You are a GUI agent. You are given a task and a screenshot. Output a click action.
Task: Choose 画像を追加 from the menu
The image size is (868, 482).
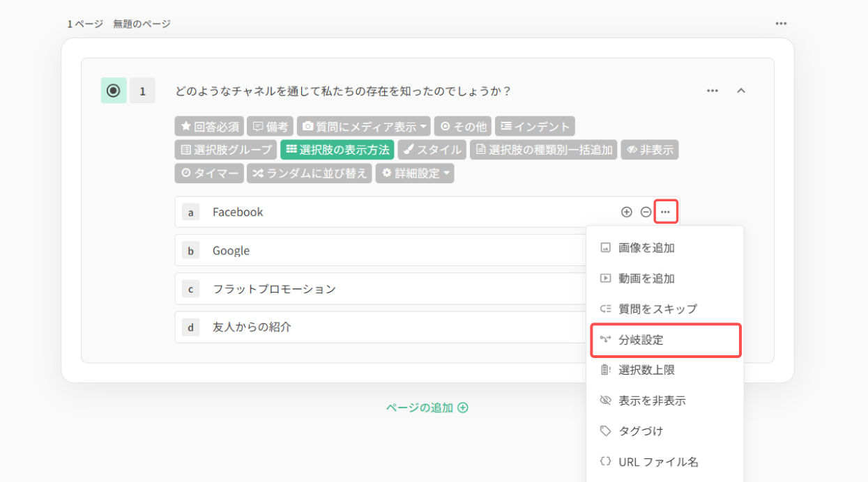(x=665, y=248)
